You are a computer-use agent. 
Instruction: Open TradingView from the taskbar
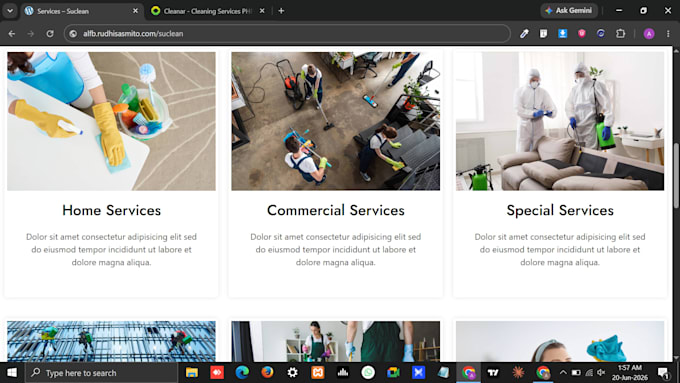coord(494,373)
